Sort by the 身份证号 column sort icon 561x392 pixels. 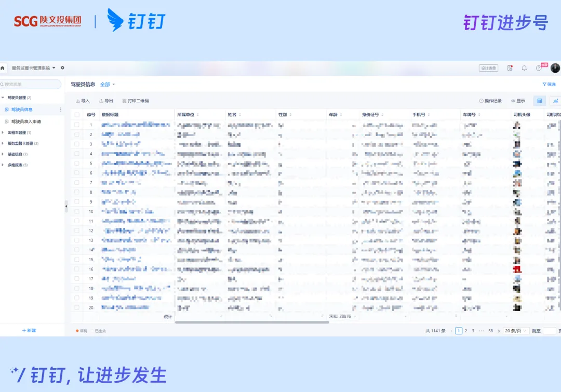coord(382,115)
